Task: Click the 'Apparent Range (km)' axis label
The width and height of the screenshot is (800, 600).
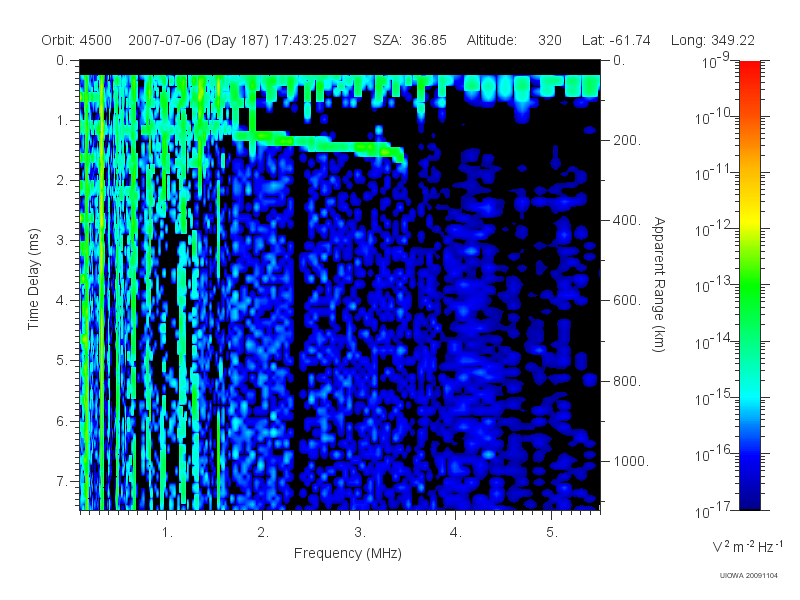Action: [x=659, y=285]
